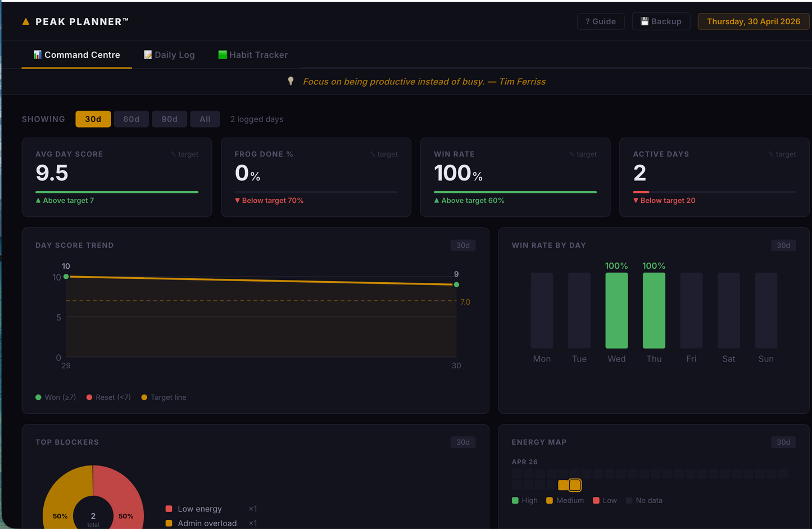This screenshot has width=812, height=529.
Task: Click the 2 logged days text
Action: coord(257,119)
